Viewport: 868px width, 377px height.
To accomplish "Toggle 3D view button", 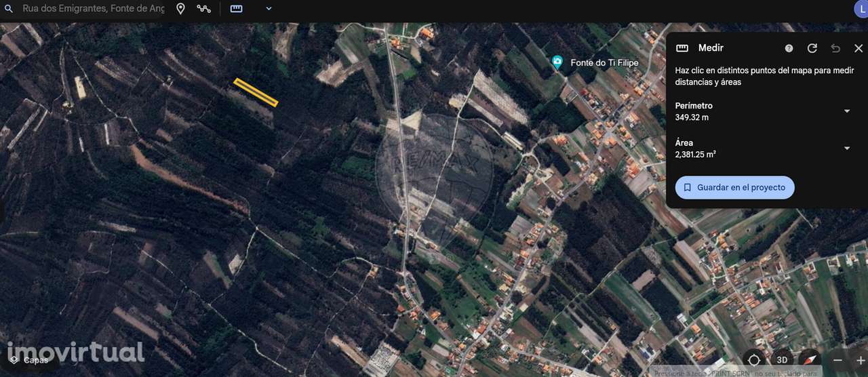I will [x=782, y=360].
